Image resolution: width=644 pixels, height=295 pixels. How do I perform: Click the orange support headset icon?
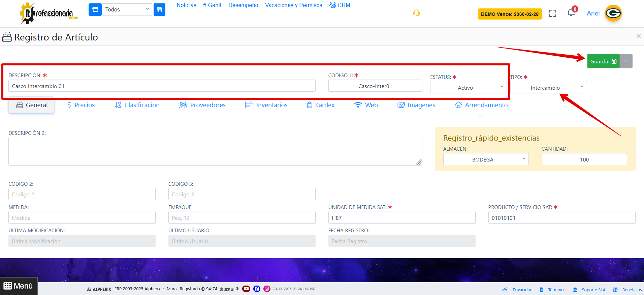tap(416, 13)
